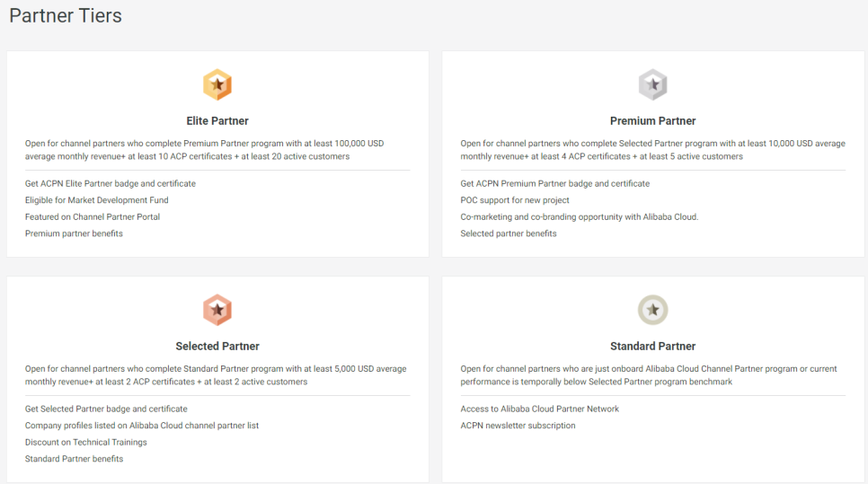Image resolution: width=868 pixels, height=484 pixels.
Task: Click 'Premium partner benefits' line
Action: click(74, 233)
